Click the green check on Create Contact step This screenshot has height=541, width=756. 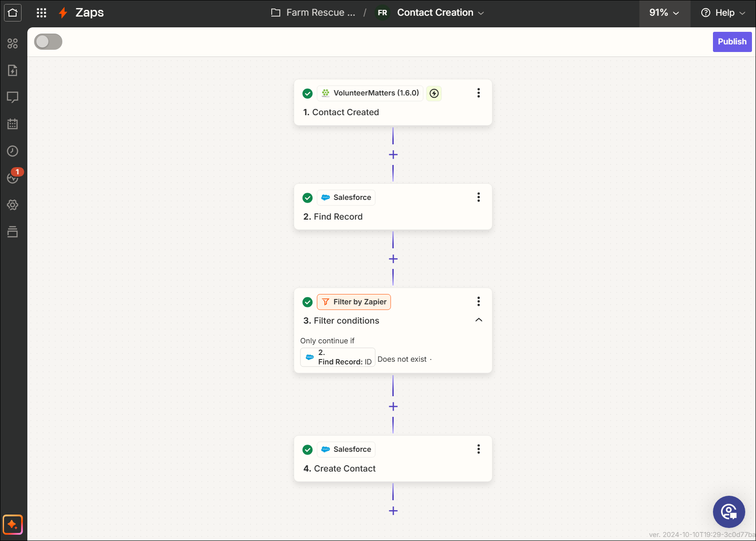tap(308, 450)
